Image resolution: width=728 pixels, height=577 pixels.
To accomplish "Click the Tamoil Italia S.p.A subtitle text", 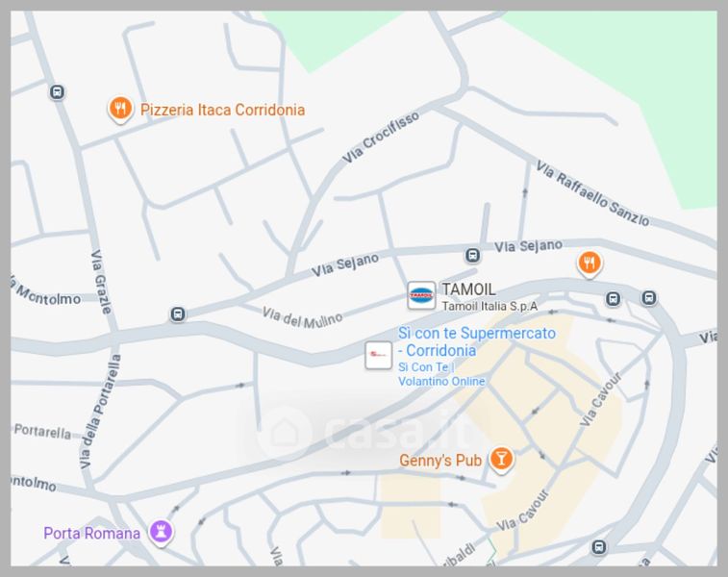I will coord(490,307).
